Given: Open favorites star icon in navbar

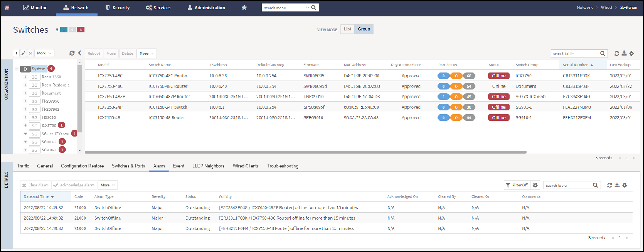Looking at the screenshot, I should coord(244,8).
